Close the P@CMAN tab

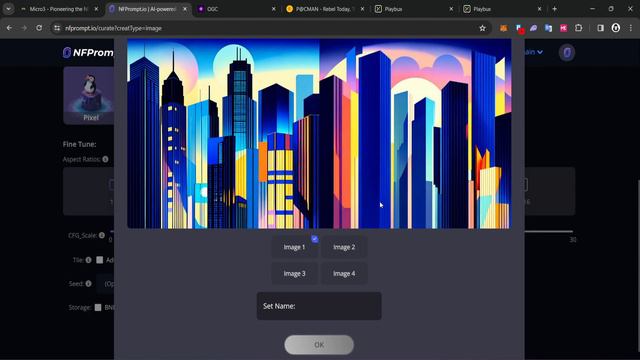point(362,9)
